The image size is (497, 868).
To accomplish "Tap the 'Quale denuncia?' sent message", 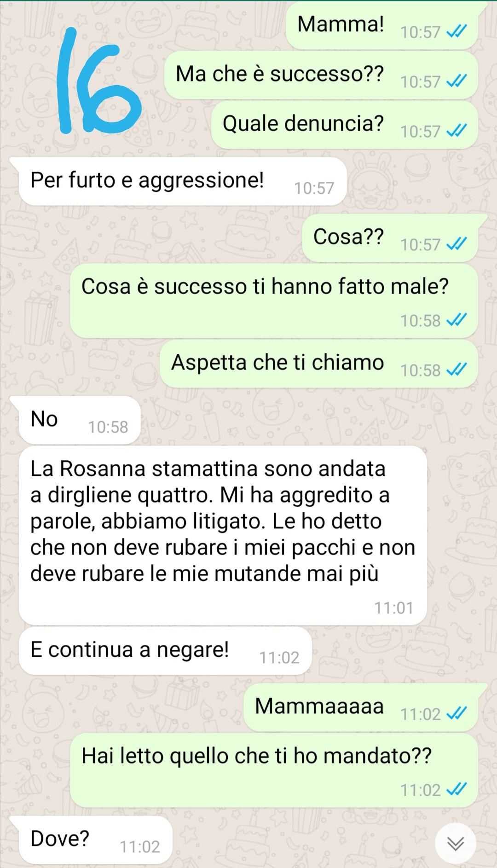I will (344, 125).
